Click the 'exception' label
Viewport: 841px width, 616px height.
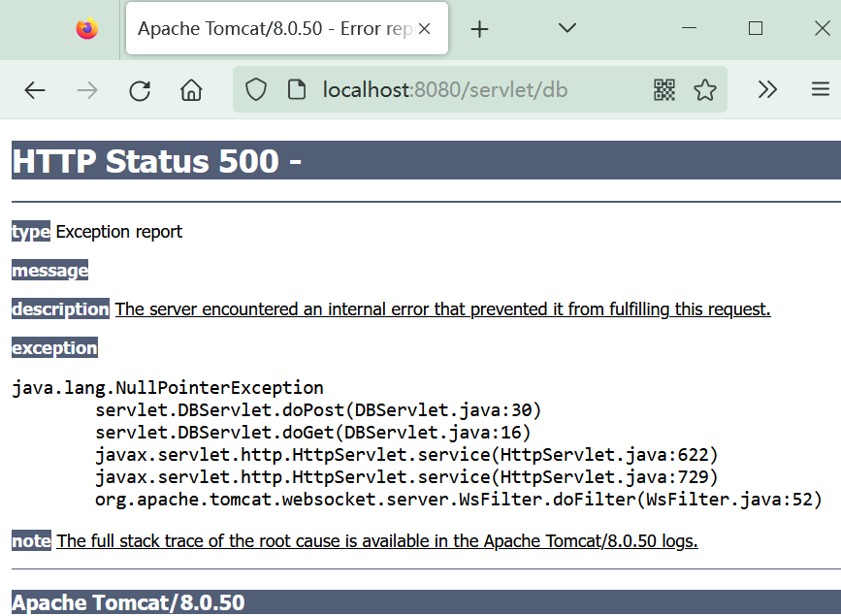tap(54, 347)
